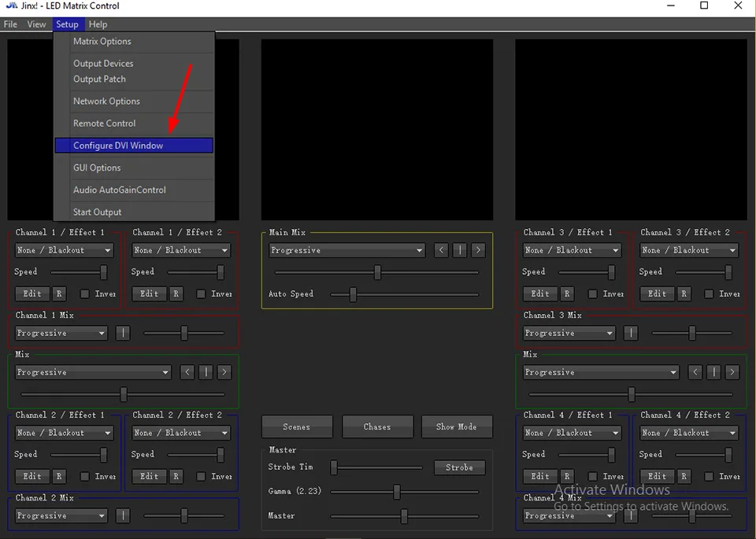Toggle Invert checkbox in Channel 1 Effect 1
756x539 pixels.
click(84, 293)
